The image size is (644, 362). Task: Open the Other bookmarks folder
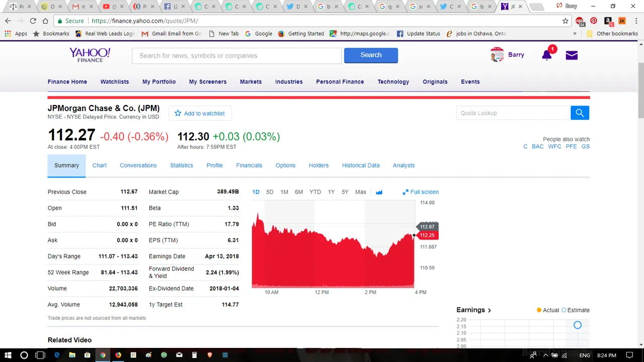[x=612, y=34]
